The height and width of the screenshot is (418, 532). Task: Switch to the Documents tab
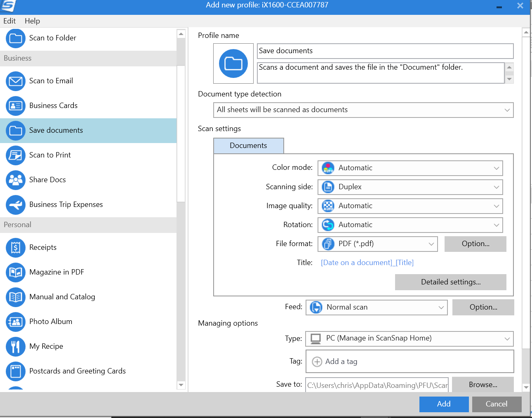tap(249, 146)
